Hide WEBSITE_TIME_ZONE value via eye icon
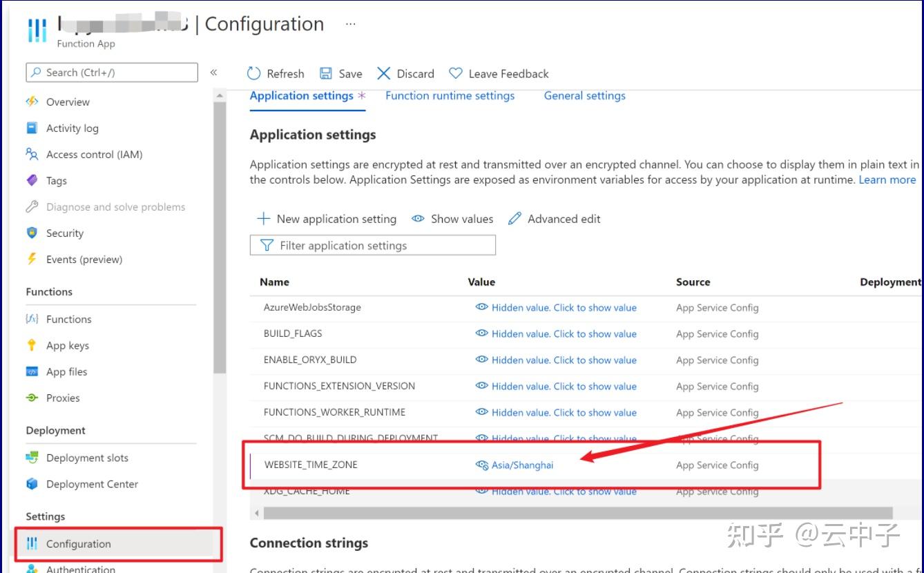The height and width of the screenshot is (573, 924). (482, 465)
